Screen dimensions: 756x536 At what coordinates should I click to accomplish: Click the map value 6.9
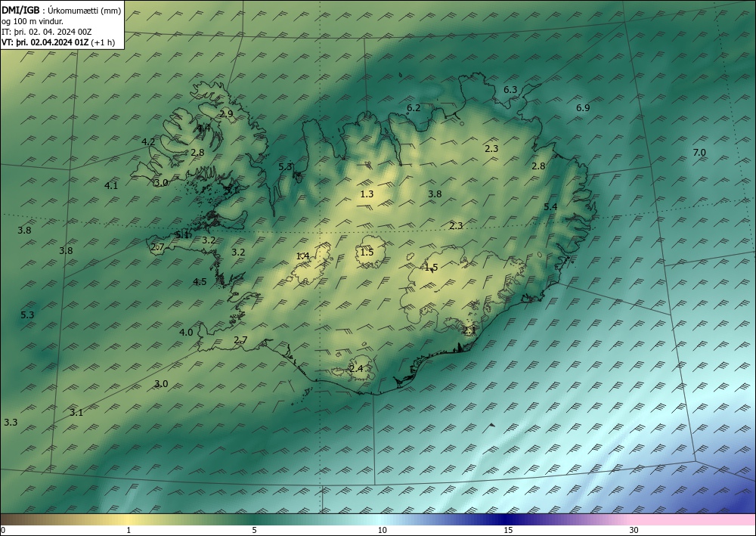click(583, 108)
